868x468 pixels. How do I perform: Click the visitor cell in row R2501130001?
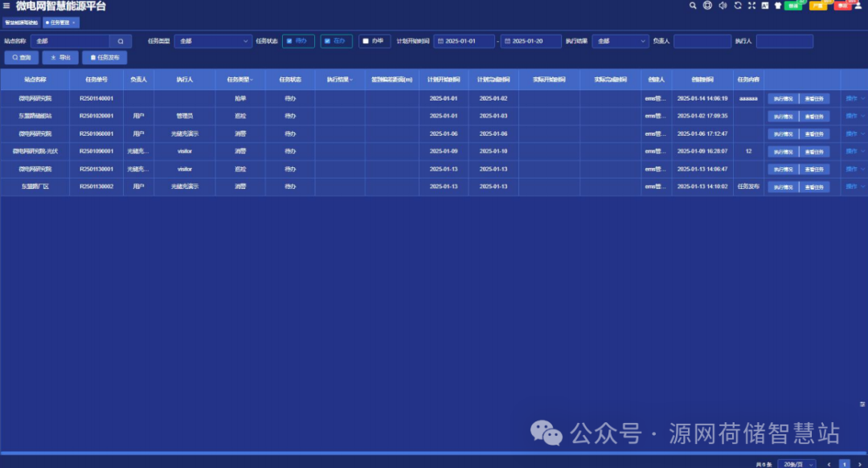184,169
